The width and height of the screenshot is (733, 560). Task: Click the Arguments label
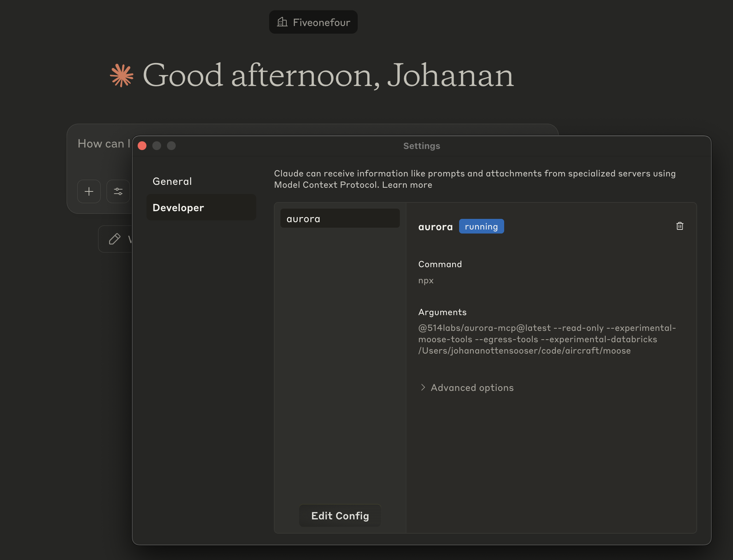point(442,312)
